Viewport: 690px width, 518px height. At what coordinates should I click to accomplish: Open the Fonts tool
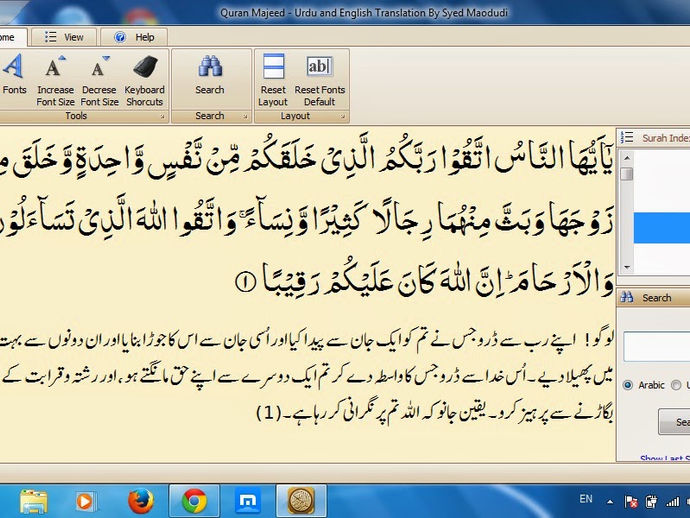pos(13,74)
